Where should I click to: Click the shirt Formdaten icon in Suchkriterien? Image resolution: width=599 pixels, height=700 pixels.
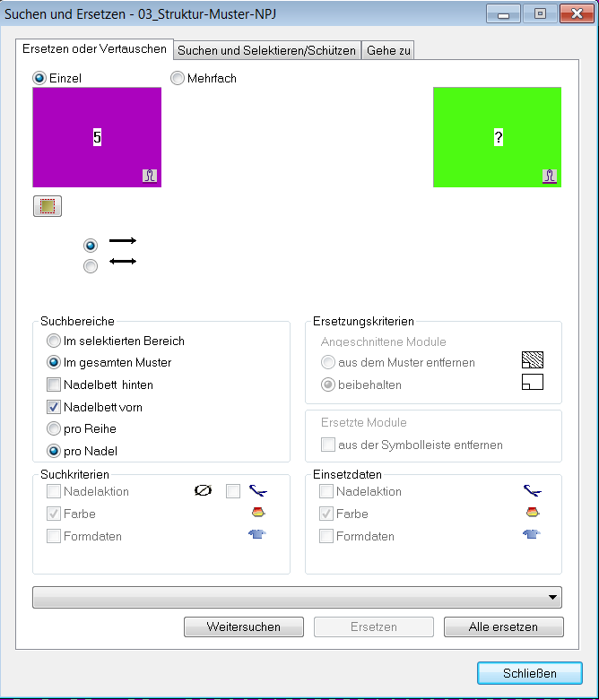(257, 534)
